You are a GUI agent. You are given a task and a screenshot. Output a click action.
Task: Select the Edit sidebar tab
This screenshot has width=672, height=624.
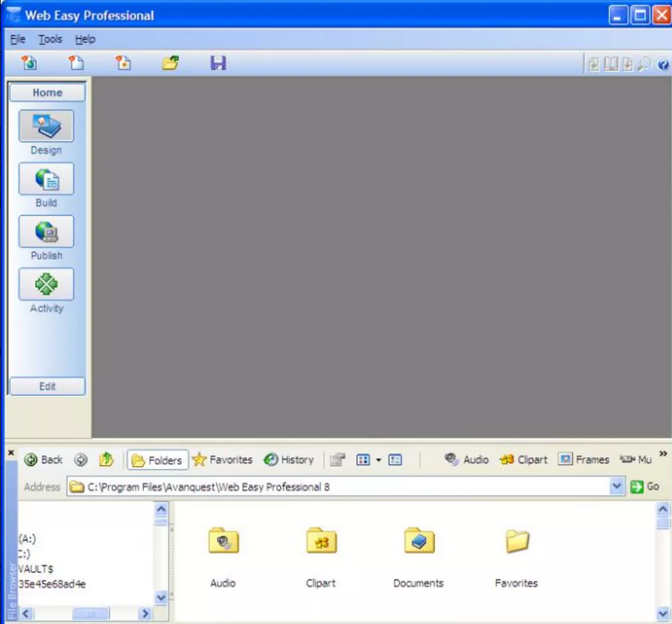click(47, 386)
